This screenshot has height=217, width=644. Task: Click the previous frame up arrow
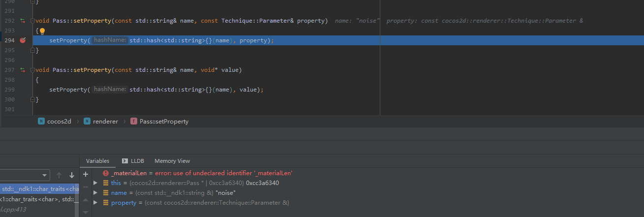pyautogui.click(x=59, y=175)
